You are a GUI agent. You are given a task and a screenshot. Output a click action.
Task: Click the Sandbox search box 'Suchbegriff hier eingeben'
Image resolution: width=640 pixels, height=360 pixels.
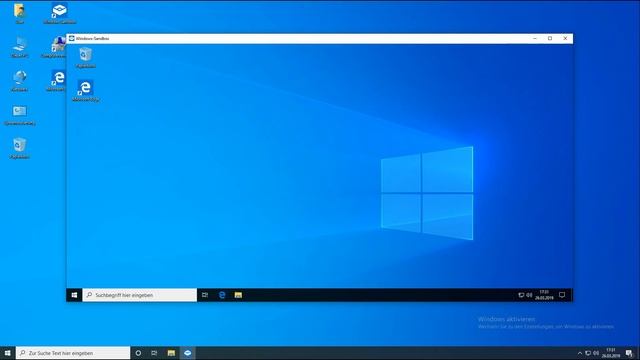pyautogui.click(x=140, y=295)
